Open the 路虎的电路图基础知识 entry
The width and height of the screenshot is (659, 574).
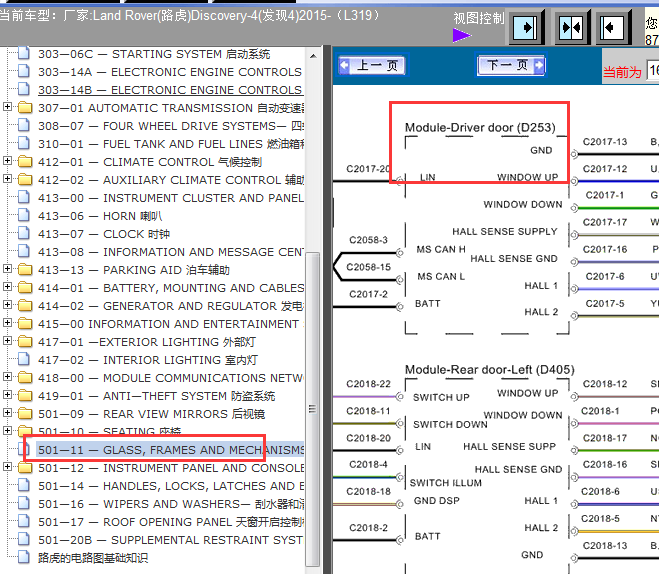92,558
